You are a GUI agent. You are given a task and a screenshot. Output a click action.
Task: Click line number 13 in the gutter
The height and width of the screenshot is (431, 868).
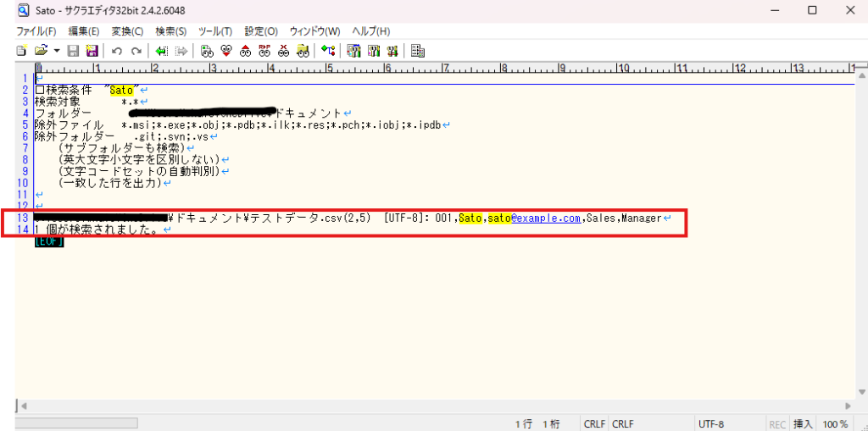22,218
